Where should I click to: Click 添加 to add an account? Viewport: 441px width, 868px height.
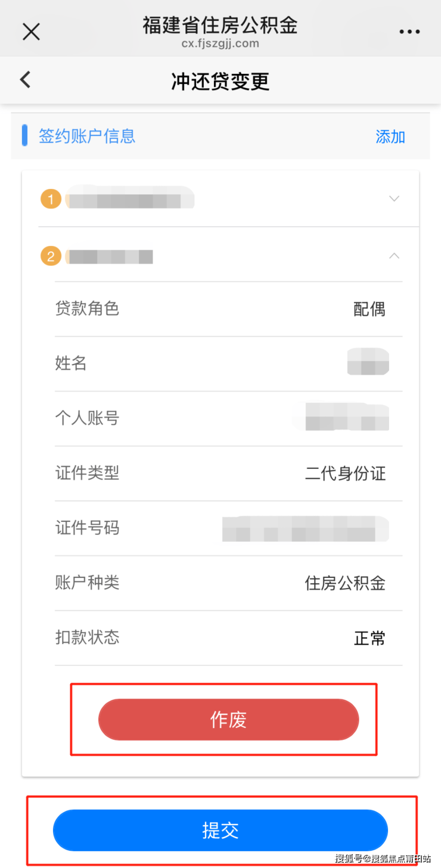coord(390,136)
